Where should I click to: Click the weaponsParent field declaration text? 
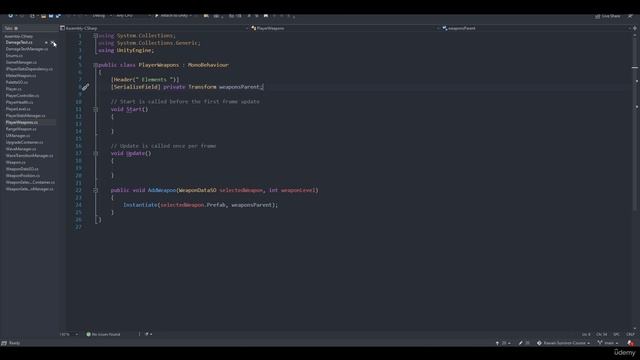(x=239, y=87)
